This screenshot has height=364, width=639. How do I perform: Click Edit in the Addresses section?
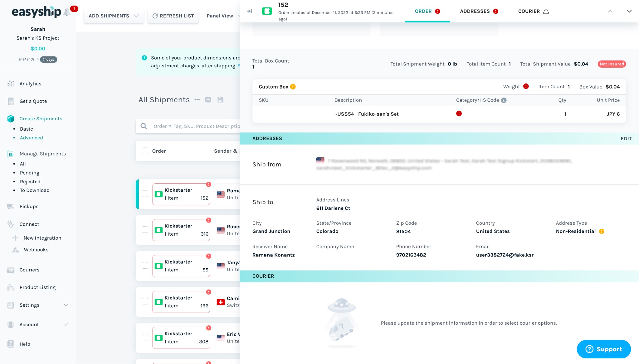coord(626,139)
